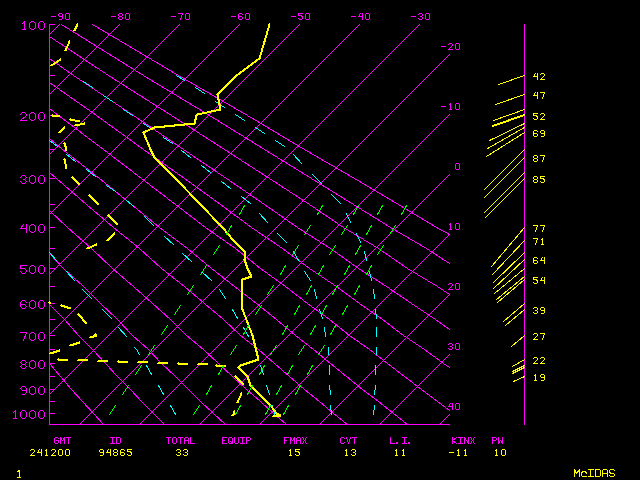Click the -90 temperature label at top
Viewport: 640px width, 480px height.
(61, 17)
